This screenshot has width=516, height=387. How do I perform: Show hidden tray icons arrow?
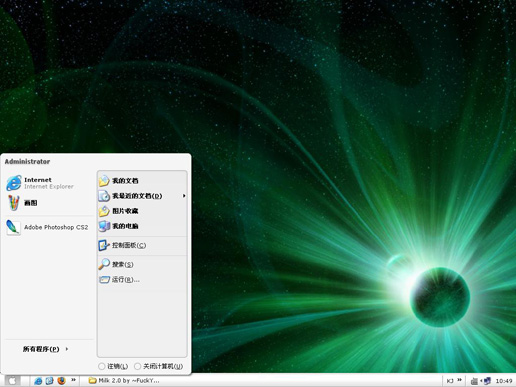tap(481, 381)
